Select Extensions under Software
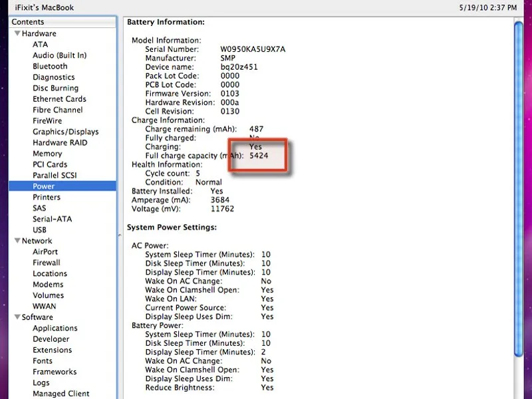This screenshot has height=399, width=532. point(53,350)
